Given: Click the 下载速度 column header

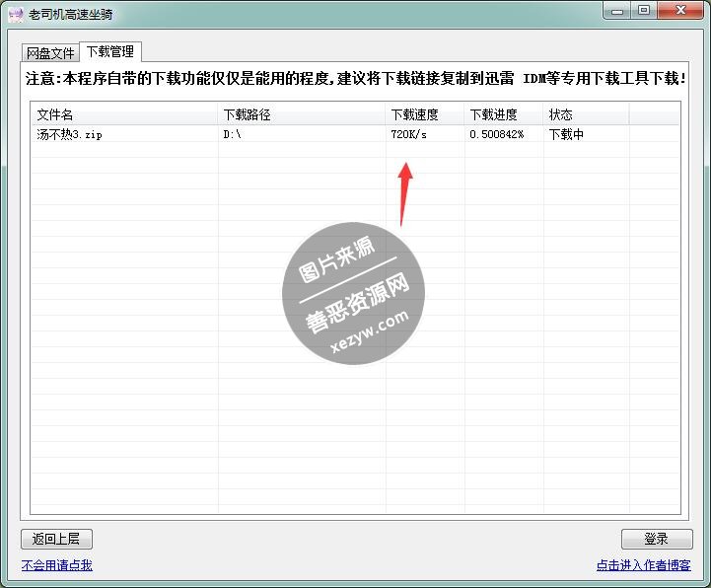Looking at the screenshot, I should pyautogui.click(x=425, y=114).
